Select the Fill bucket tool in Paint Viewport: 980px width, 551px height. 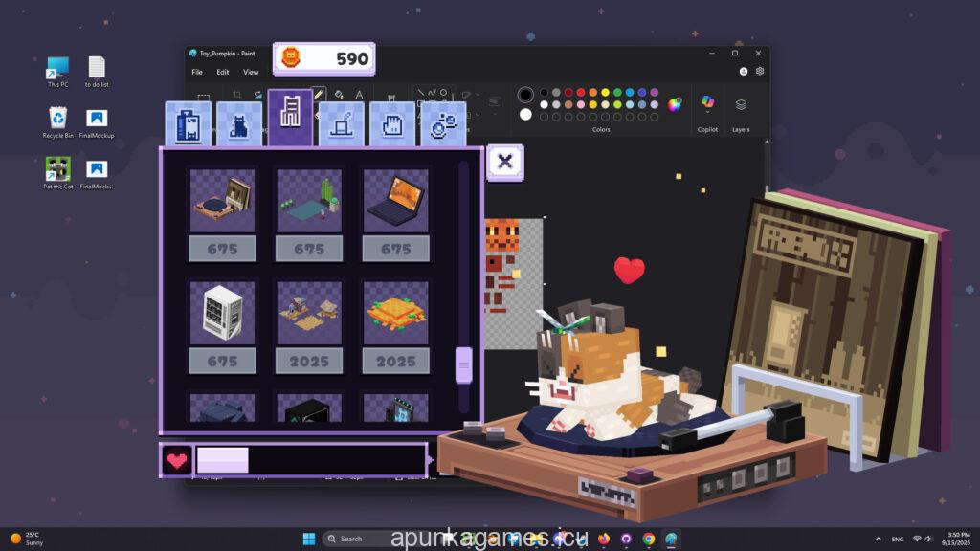coord(339,95)
